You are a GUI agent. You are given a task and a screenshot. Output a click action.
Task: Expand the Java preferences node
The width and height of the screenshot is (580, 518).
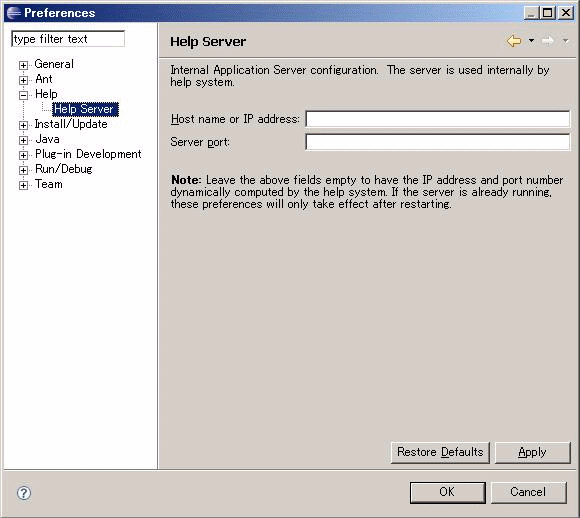click(23, 140)
